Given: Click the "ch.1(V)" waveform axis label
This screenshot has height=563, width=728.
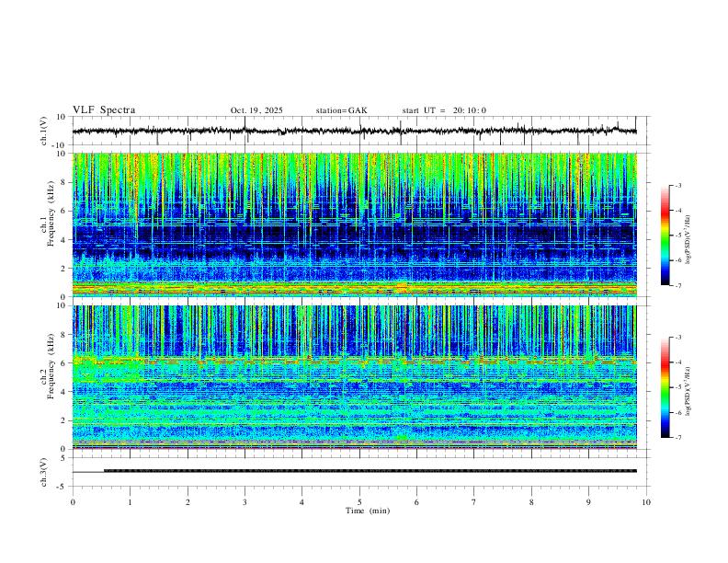Looking at the screenshot, I should (43, 131).
